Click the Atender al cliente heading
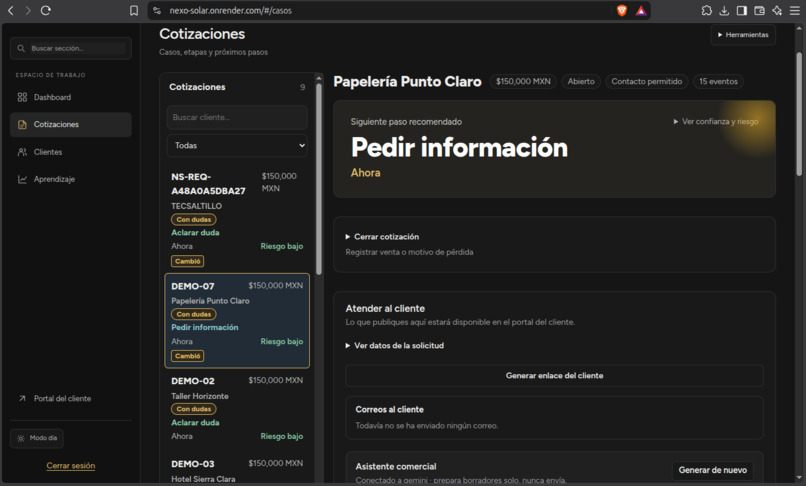806x486 pixels. 385,309
